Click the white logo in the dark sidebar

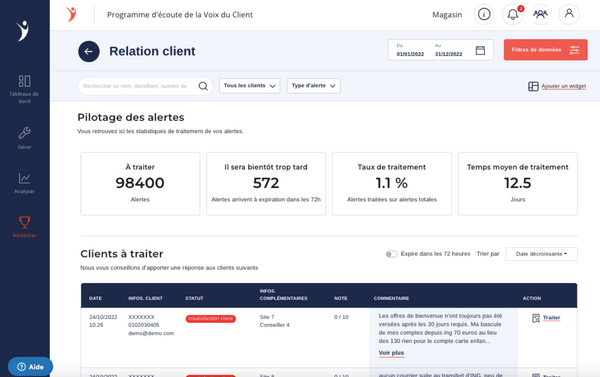23,31
